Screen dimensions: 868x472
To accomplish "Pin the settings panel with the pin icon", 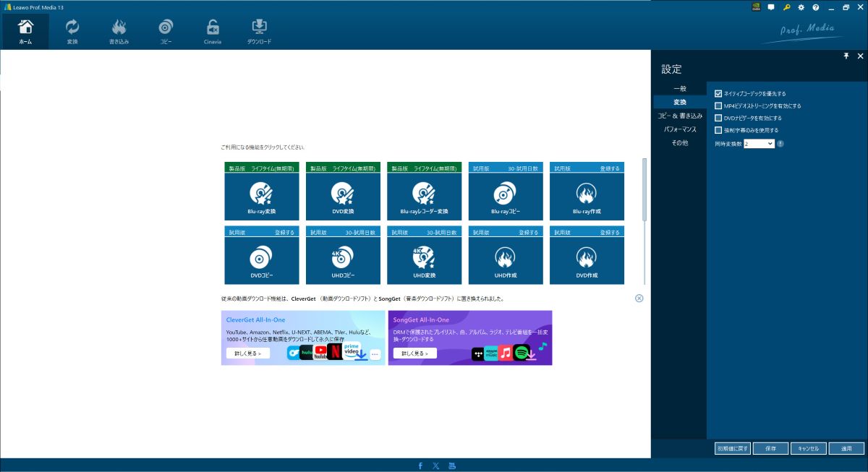I will coord(846,56).
